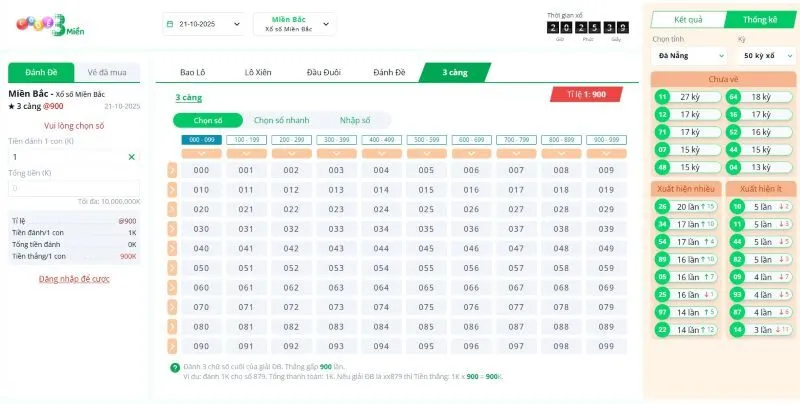Viewport: 800px width, 404px height.
Task: Toggle number 044 in the grid
Action: point(382,248)
